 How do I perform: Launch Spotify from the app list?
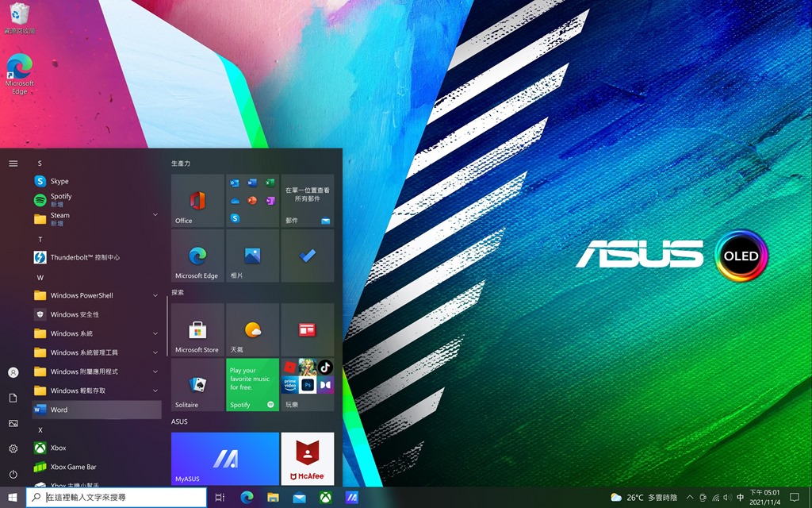pyautogui.click(x=97, y=199)
